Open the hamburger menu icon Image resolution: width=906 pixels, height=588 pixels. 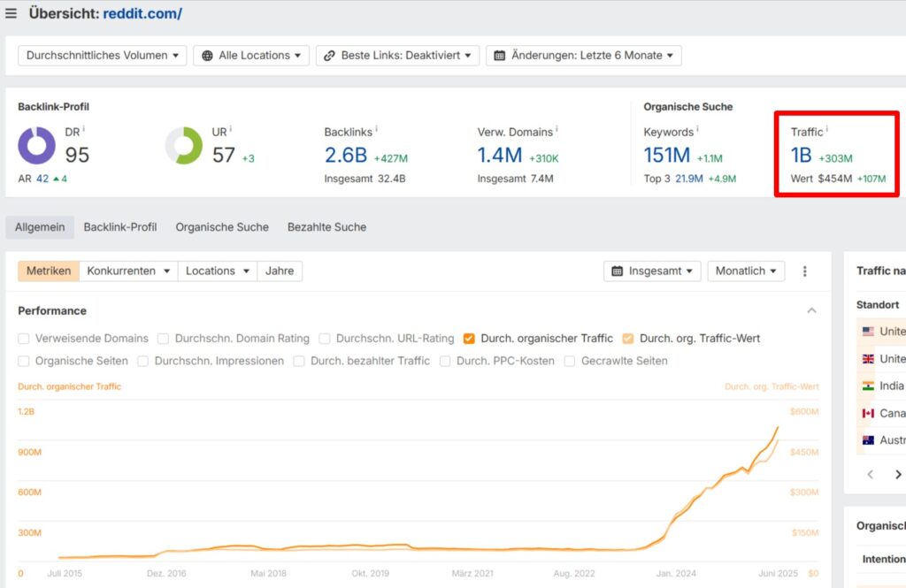tap(11, 13)
